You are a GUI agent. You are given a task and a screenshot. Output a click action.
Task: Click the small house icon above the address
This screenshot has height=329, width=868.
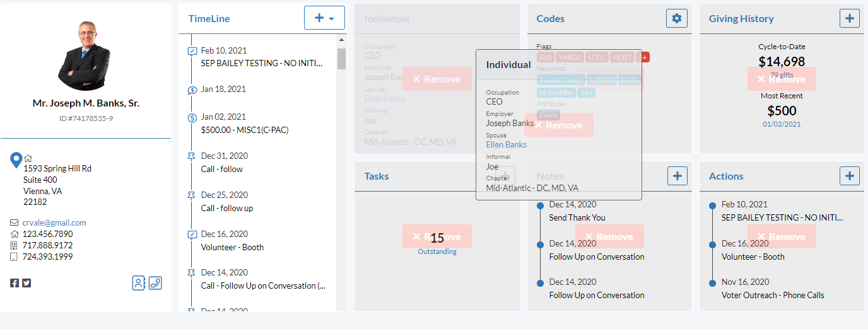(28, 158)
